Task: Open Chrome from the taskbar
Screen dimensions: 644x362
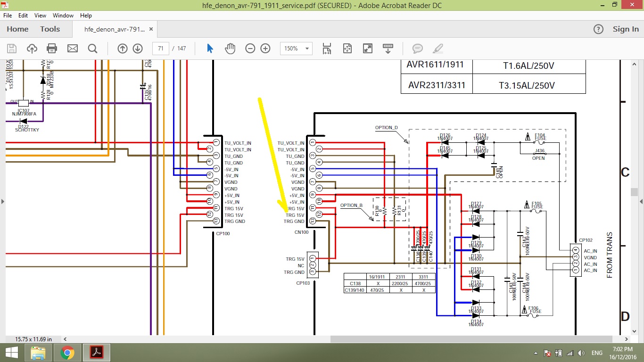Action: click(67, 353)
